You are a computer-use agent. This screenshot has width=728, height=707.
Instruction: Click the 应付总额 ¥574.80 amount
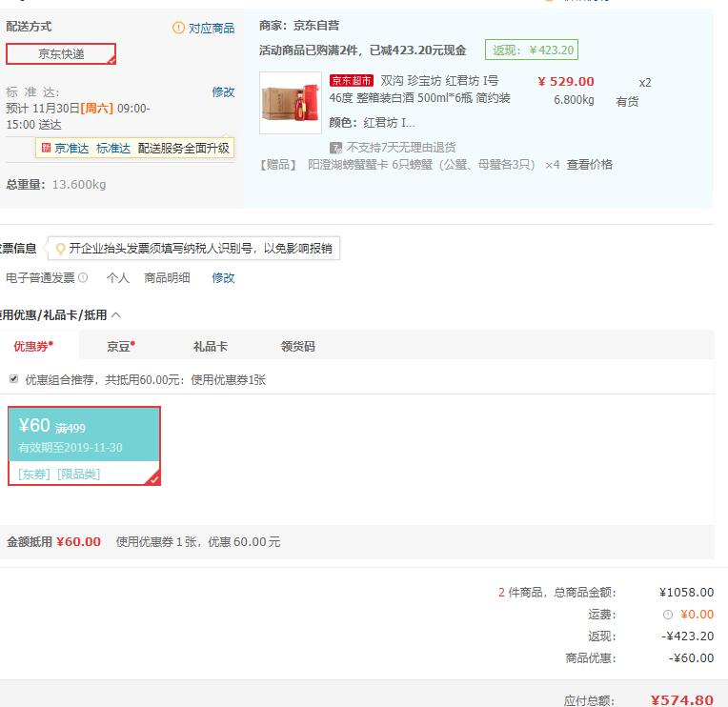(x=681, y=700)
